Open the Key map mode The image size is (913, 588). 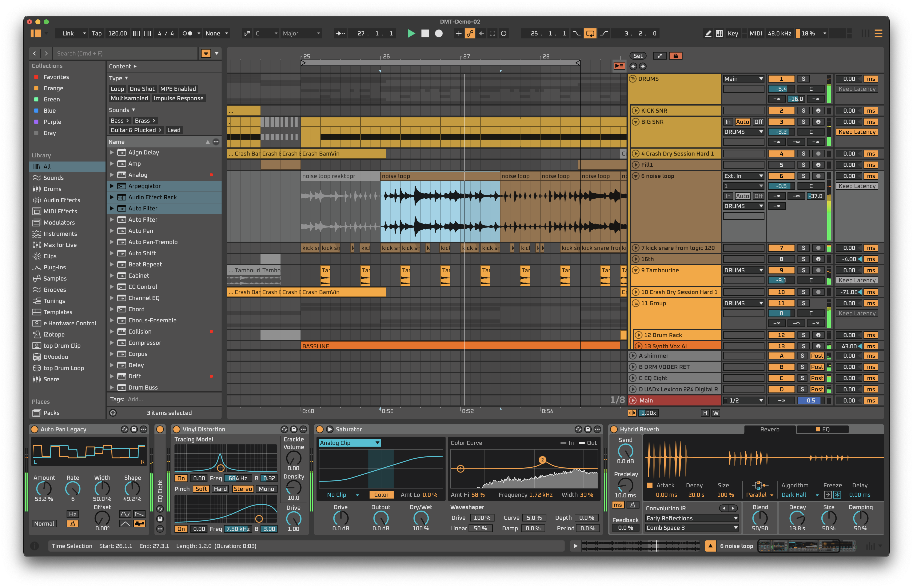click(x=733, y=34)
